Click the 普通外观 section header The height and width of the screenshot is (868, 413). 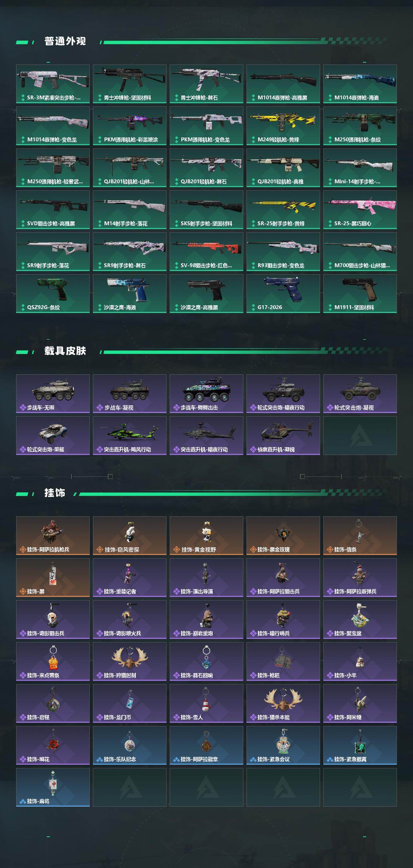[x=65, y=41]
